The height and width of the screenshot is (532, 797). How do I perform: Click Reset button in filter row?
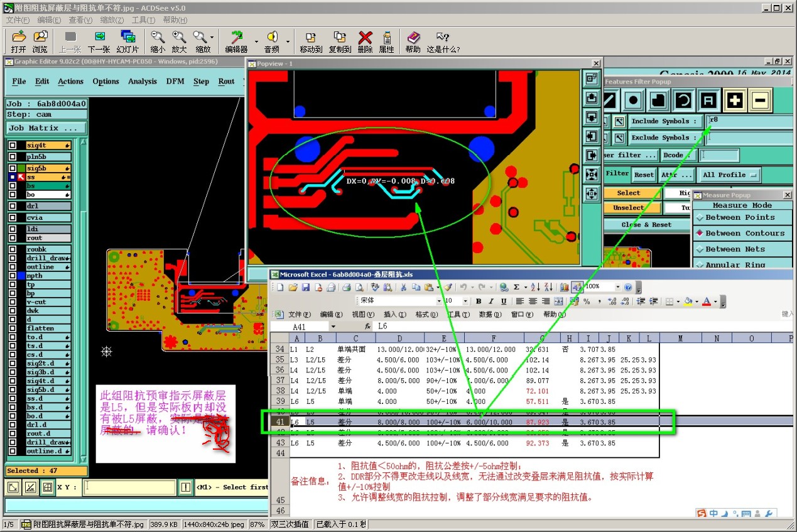(644, 175)
